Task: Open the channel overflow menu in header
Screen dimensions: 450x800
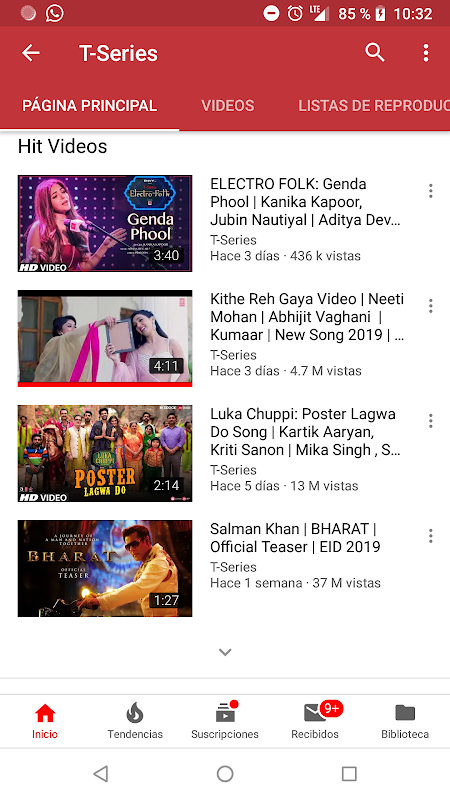Action: [x=426, y=53]
